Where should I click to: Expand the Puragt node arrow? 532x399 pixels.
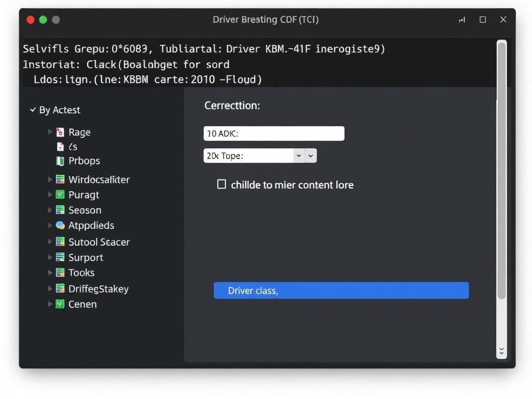[50, 194]
